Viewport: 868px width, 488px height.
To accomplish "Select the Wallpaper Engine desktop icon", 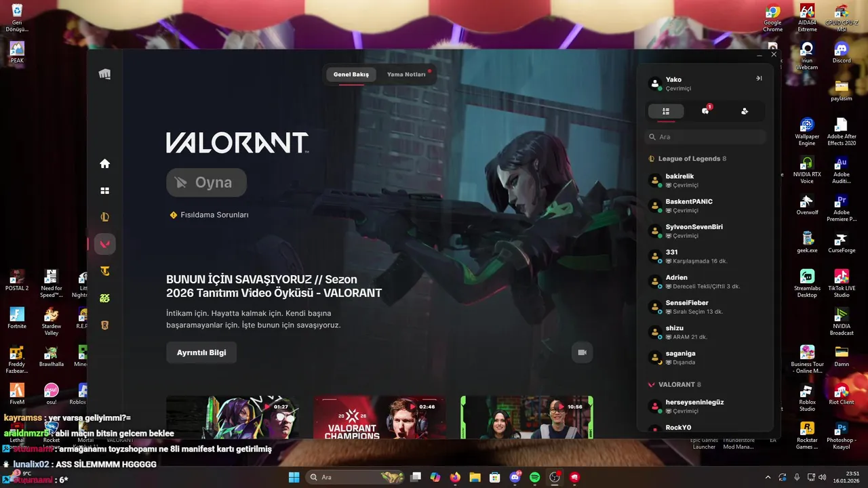I will click(807, 131).
